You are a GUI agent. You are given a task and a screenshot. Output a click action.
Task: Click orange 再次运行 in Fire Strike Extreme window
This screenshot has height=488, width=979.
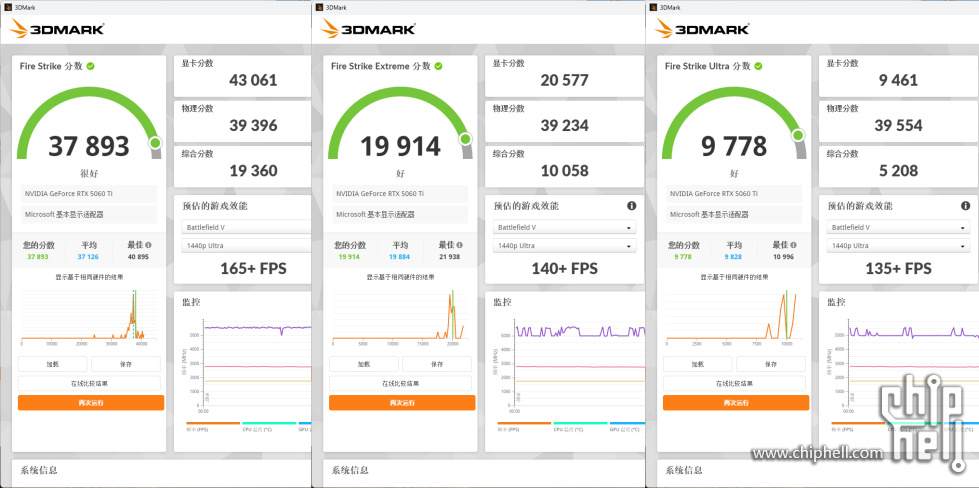point(402,403)
